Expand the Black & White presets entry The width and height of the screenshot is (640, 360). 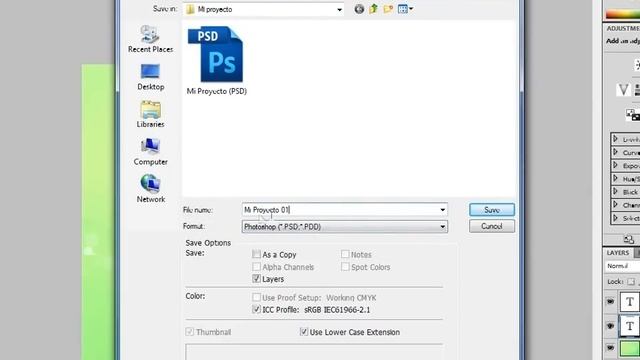tap(616, 191)
